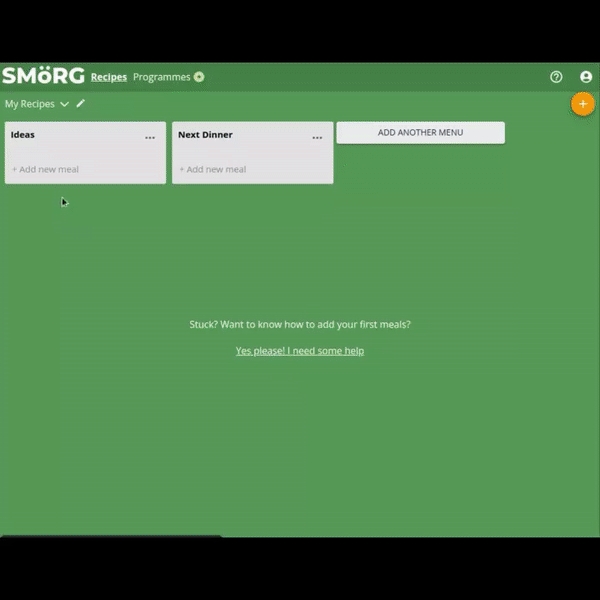
Task: Click the orange plus add button
Action: (583, 104)
